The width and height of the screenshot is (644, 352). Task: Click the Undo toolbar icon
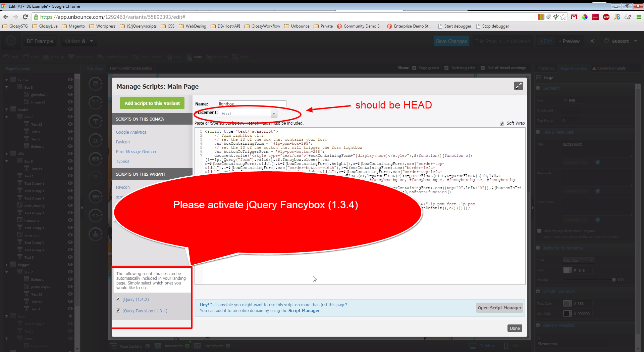[6, 57]
